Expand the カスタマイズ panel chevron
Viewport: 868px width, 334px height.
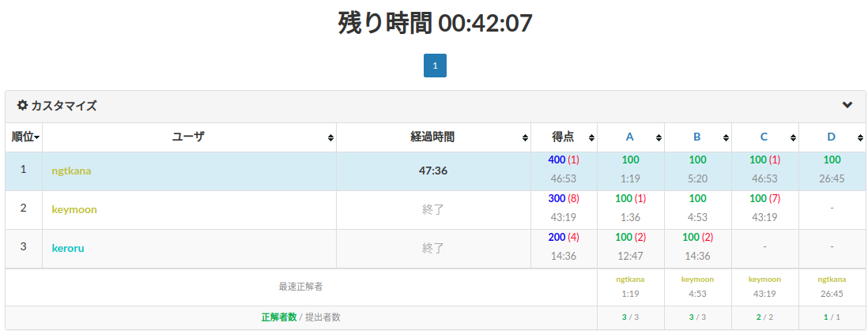coord(847,105)
